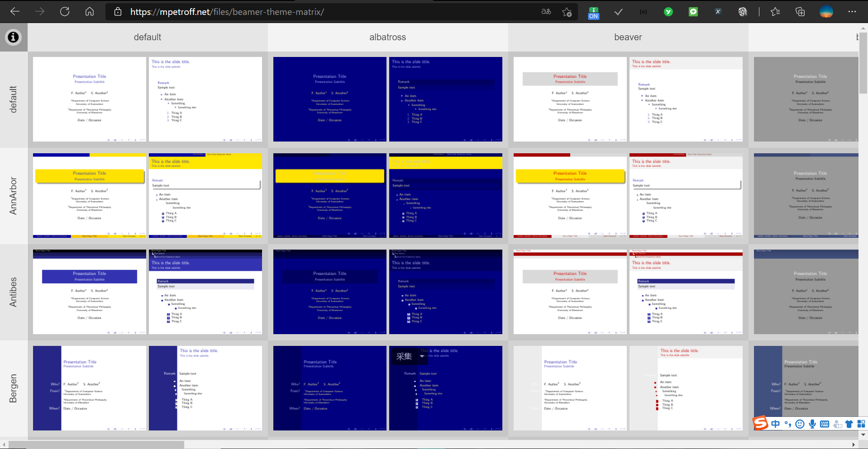
Task: Open Antibes albatross title slide thumbnail
Action: tap(330, 292)
